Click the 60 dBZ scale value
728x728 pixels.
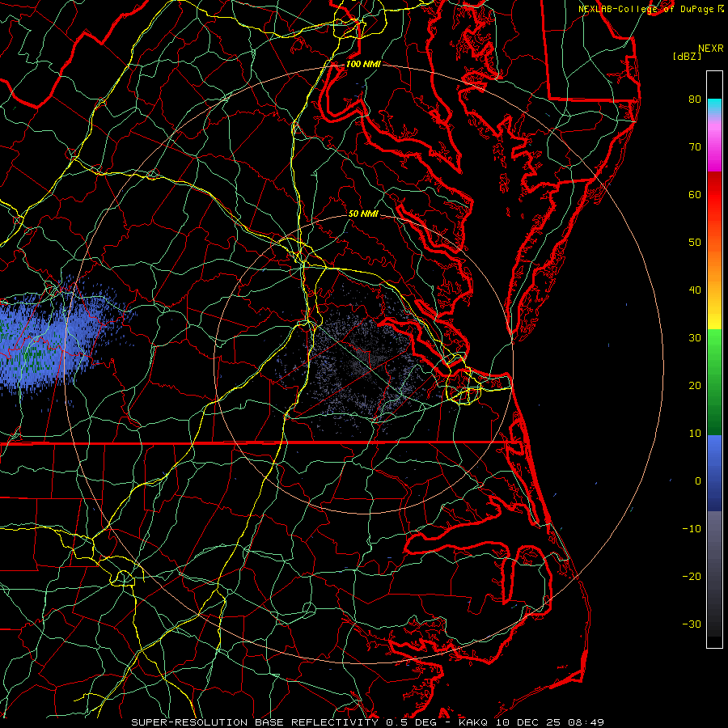[695, 194]
